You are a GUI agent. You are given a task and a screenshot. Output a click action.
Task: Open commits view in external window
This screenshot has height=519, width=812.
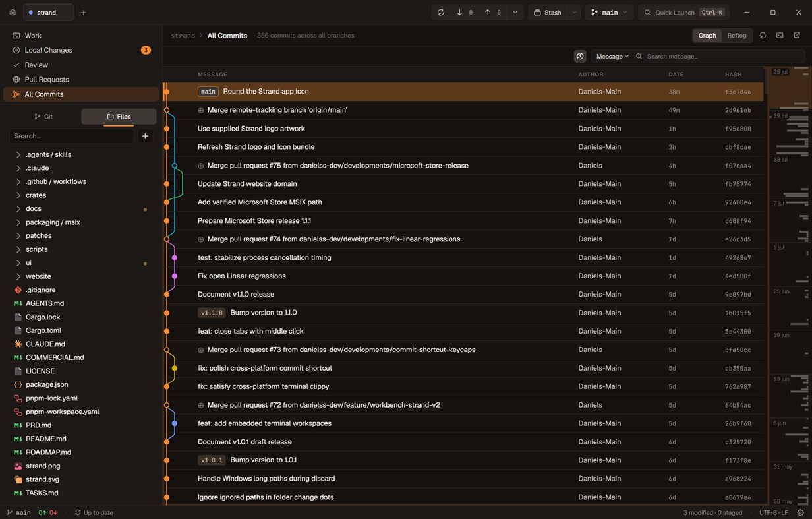coord(797,36)
